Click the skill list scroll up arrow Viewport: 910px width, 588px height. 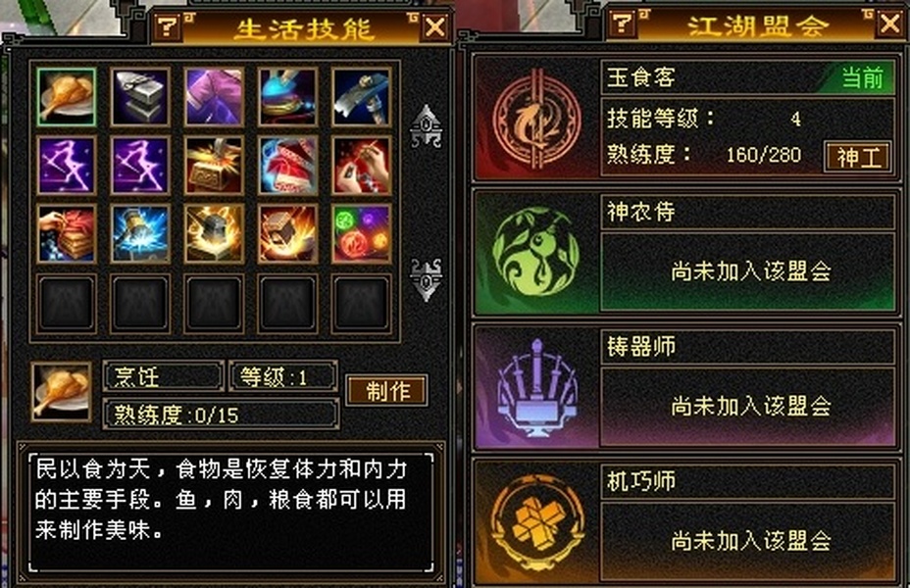426,126
